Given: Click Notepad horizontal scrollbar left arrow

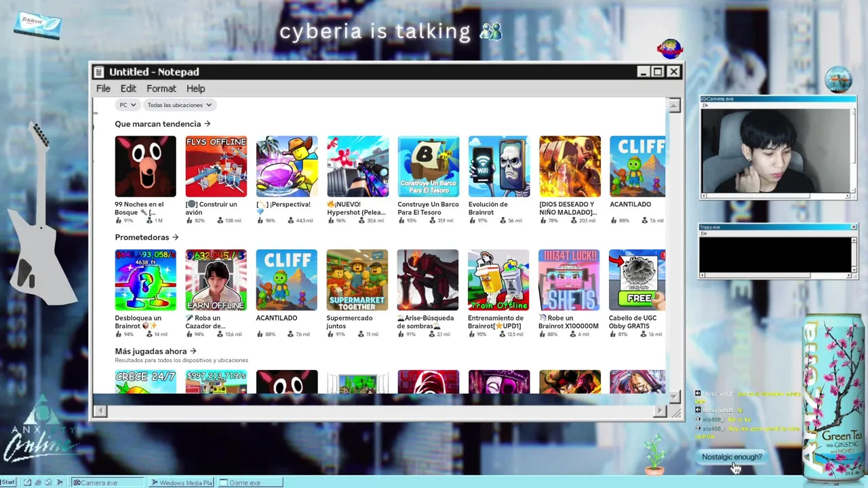Looking at the screenshot, I should [100, 411].
